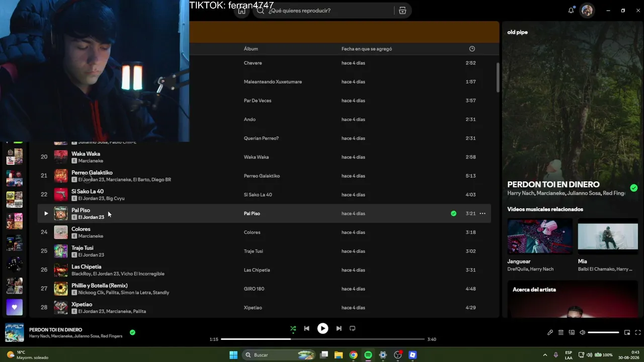Expand the system tray hidden icons chevron
644x362 pixels.
[x=545, y=355]
